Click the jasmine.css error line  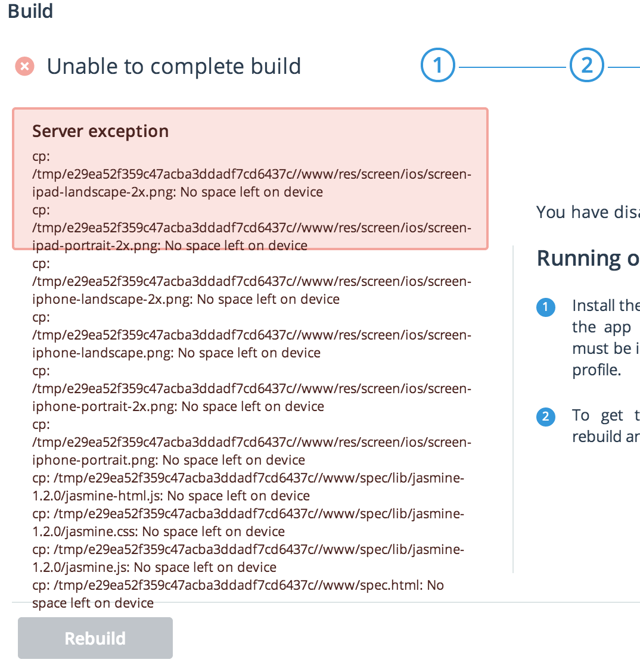159,531
